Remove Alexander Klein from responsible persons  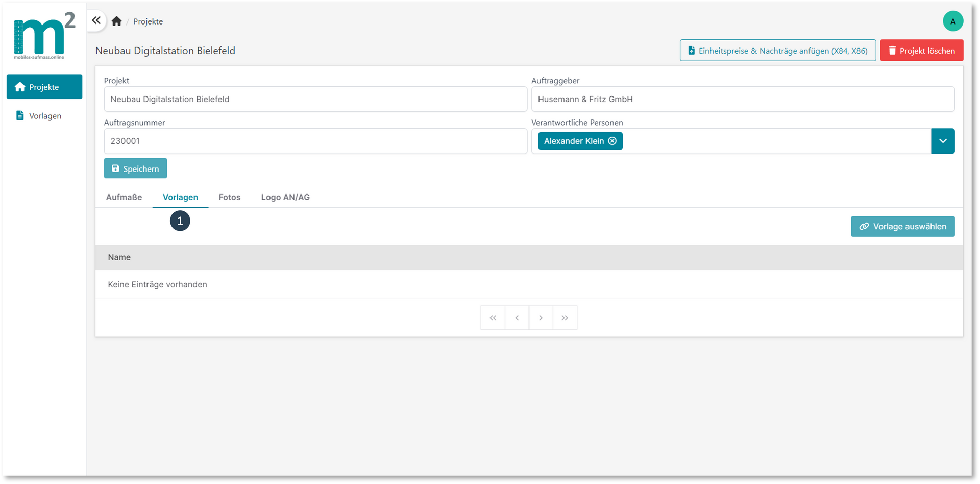pyautogui.click(x=612, y=141)
